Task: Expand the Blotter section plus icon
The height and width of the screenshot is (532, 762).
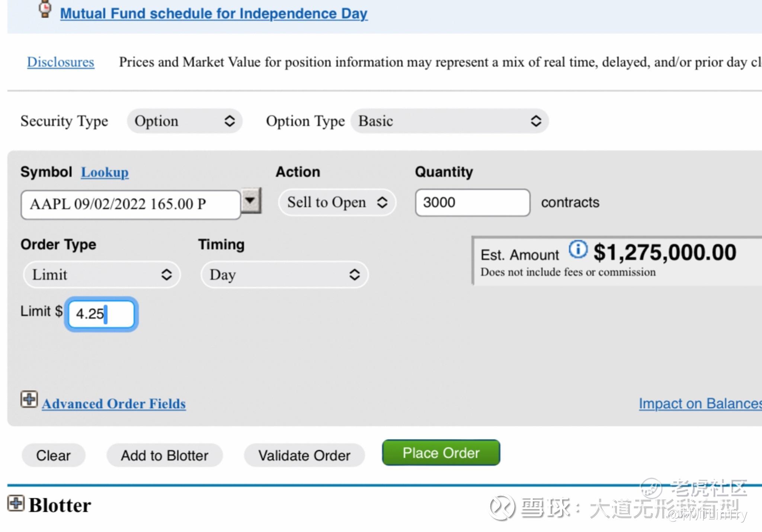Action: click(16, 503)
